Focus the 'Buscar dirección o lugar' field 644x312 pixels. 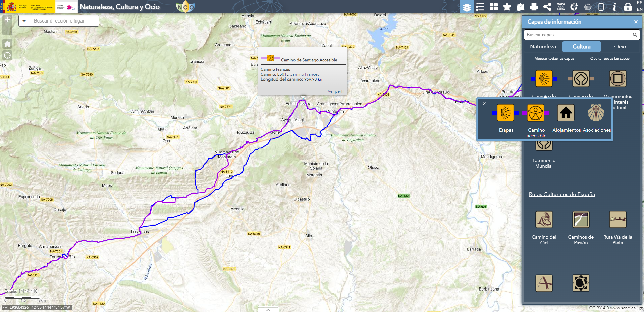coord(64,21)
